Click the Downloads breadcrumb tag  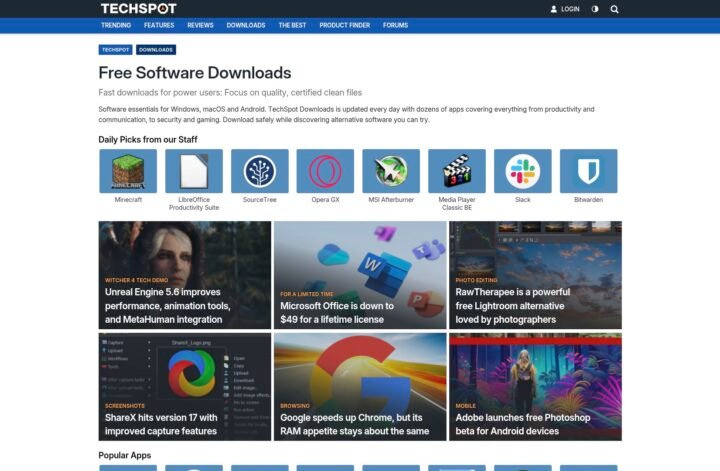pos(156,50)
